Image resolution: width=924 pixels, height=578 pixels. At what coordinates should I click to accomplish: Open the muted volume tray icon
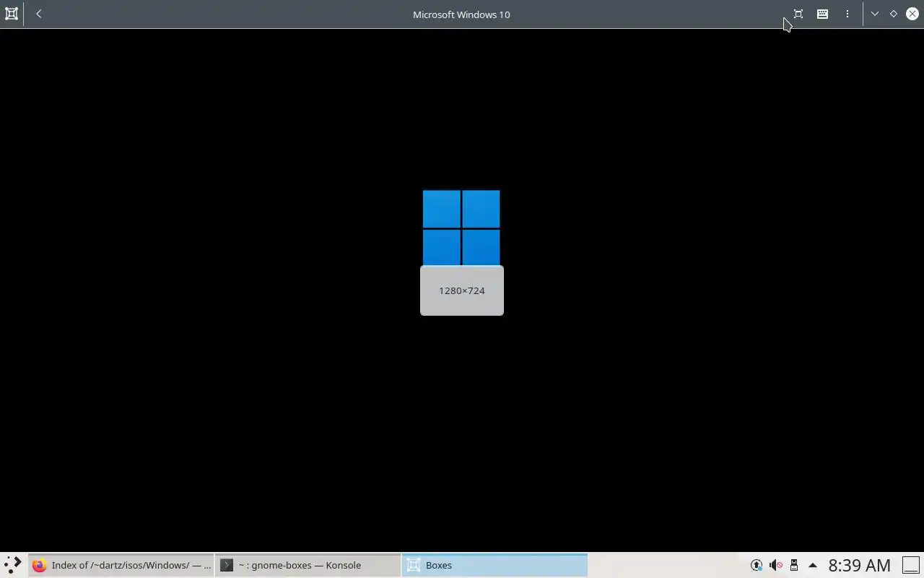775,565
